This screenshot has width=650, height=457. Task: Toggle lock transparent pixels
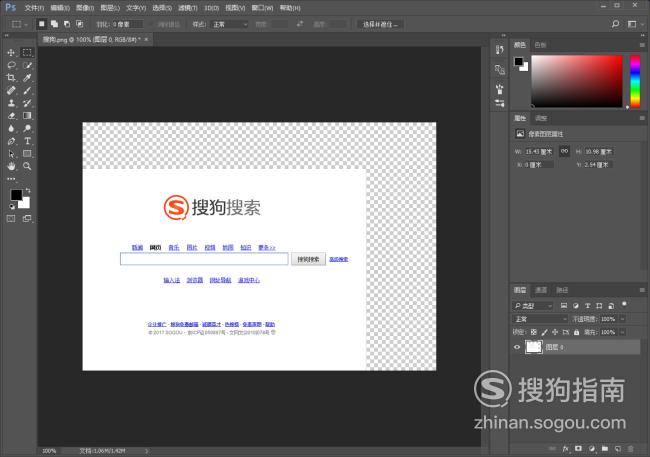coord(534,332)
